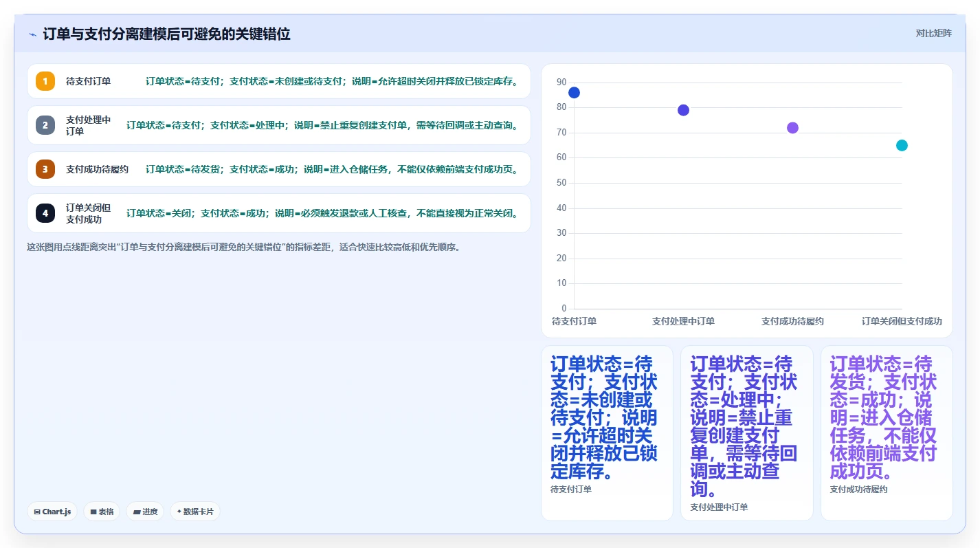Click the purple data point for 支付成功待履约
The height and width of the screenshot is (548, 980).
[792, 128]
